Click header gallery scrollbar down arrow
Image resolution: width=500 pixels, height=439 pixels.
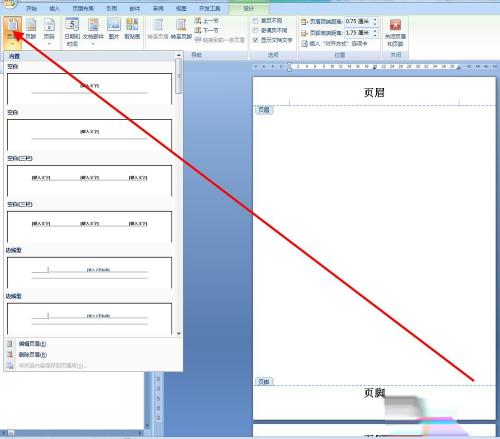click(179, 333)
